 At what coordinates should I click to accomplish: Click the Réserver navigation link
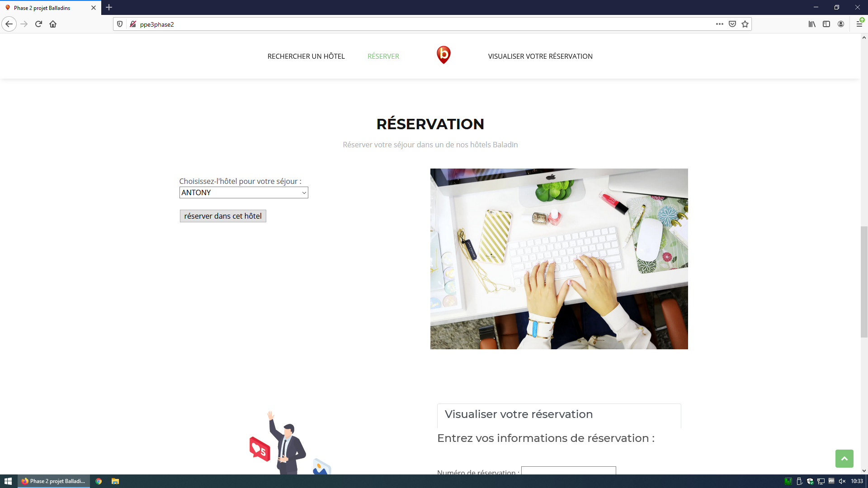coord(383,56)
